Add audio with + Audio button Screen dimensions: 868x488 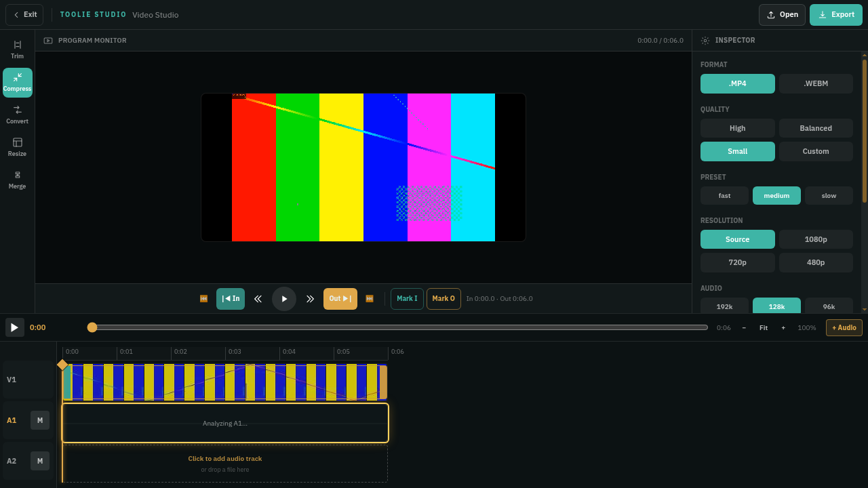pos(844,327)
